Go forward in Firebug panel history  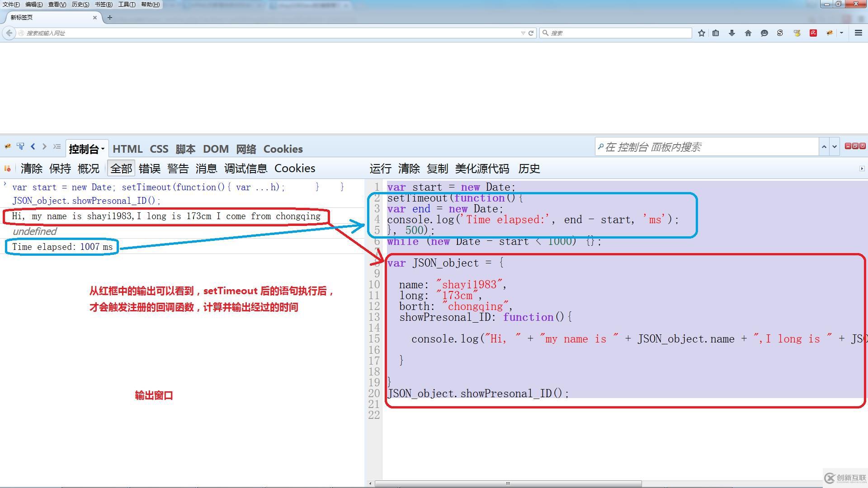point(44,146)
